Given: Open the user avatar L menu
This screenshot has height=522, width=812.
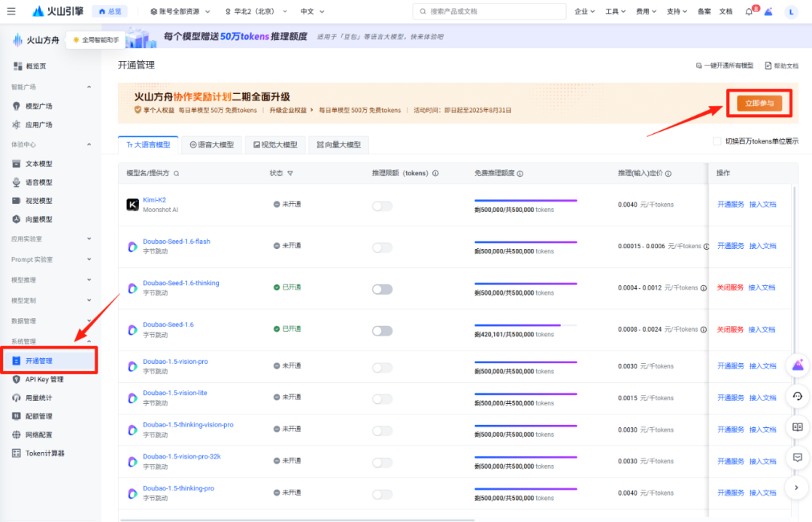Looking at the screenshot, I should [x=791, y=11].
